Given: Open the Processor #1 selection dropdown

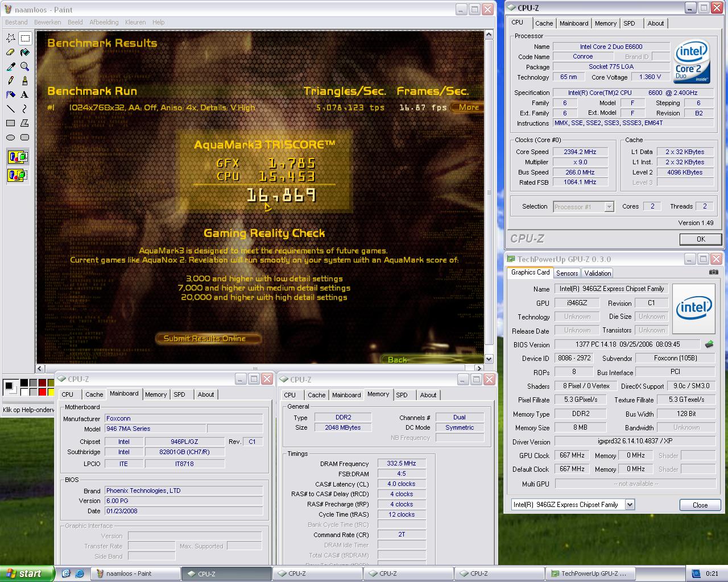Looking at the screenshot, I should (609, 207).
